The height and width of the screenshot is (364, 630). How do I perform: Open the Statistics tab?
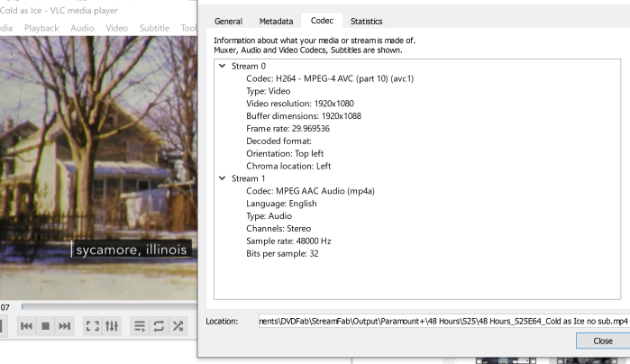366,22
